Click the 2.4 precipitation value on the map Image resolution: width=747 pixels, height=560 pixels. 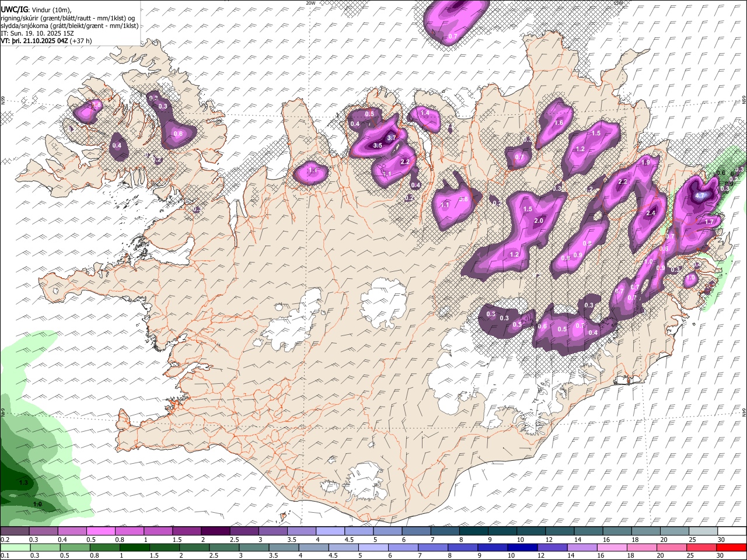pyautogui.click(x=651, y=213)
